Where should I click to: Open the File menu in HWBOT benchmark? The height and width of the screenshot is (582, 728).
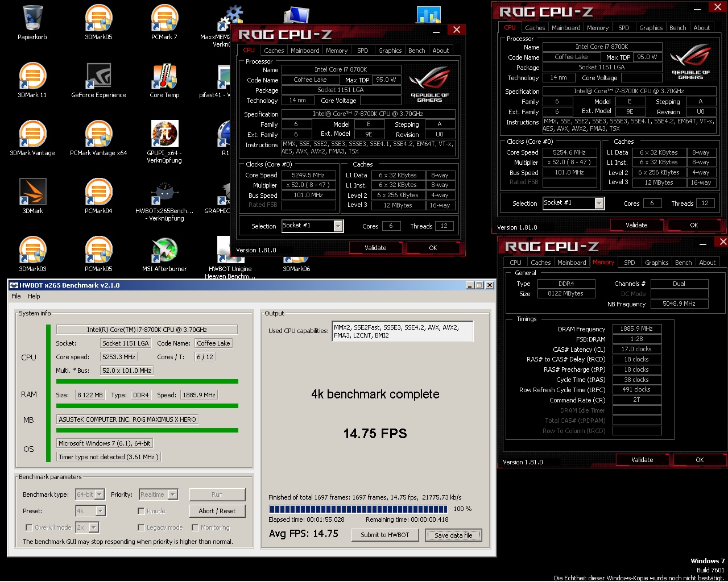point(16,296)
